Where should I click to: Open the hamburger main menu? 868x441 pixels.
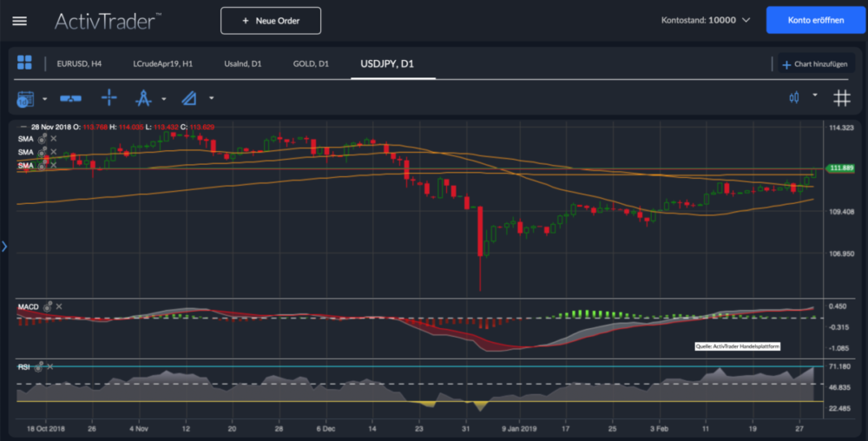[x=20, y=21]
